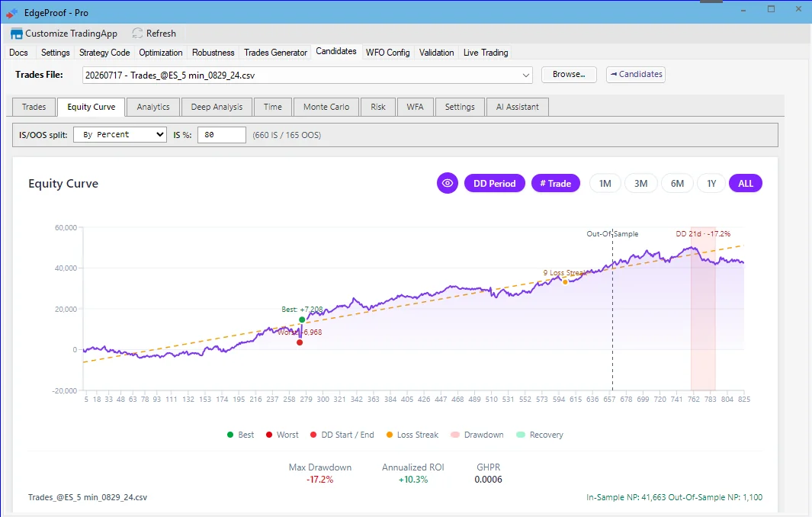Toggle the Worst legend entry

(282, 435)
